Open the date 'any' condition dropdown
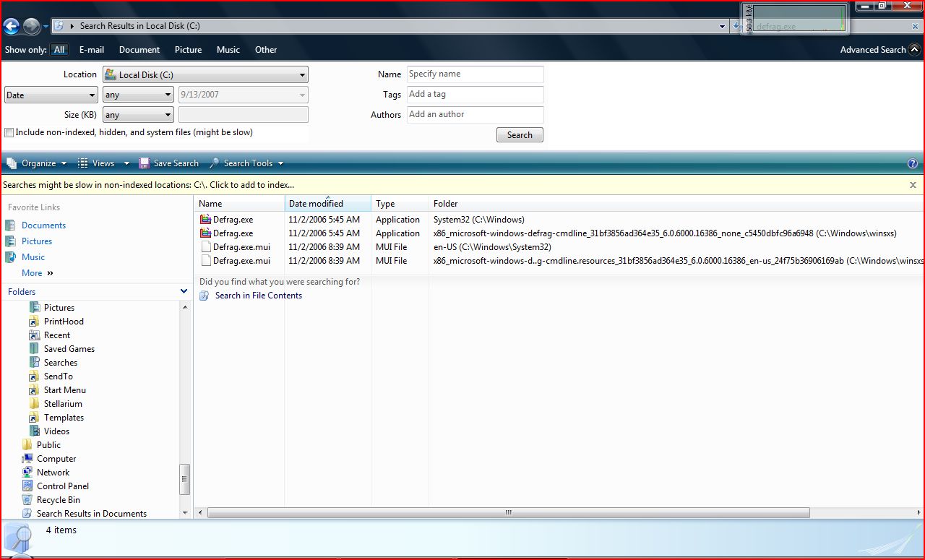Viewport: 925px width, 560px height. [138, 95]
